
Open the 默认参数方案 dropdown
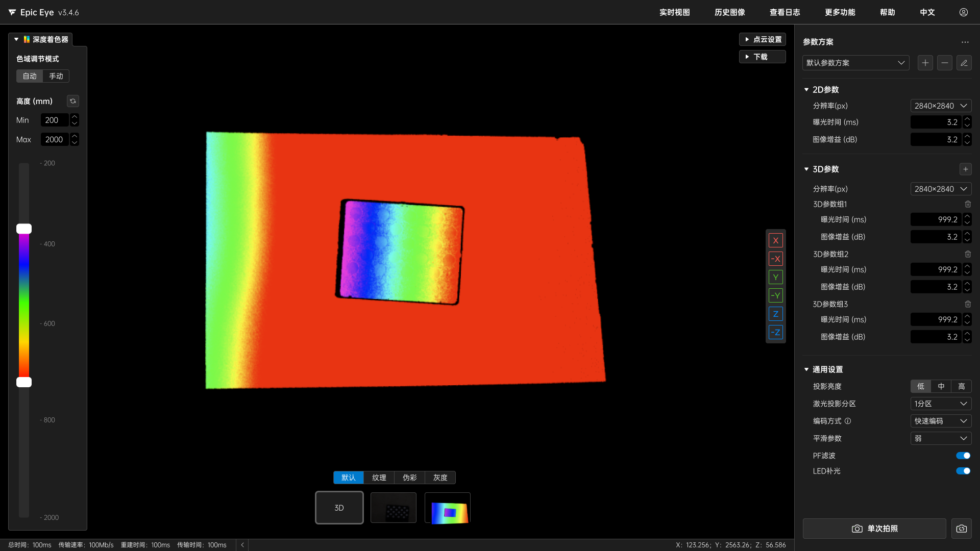855,63
